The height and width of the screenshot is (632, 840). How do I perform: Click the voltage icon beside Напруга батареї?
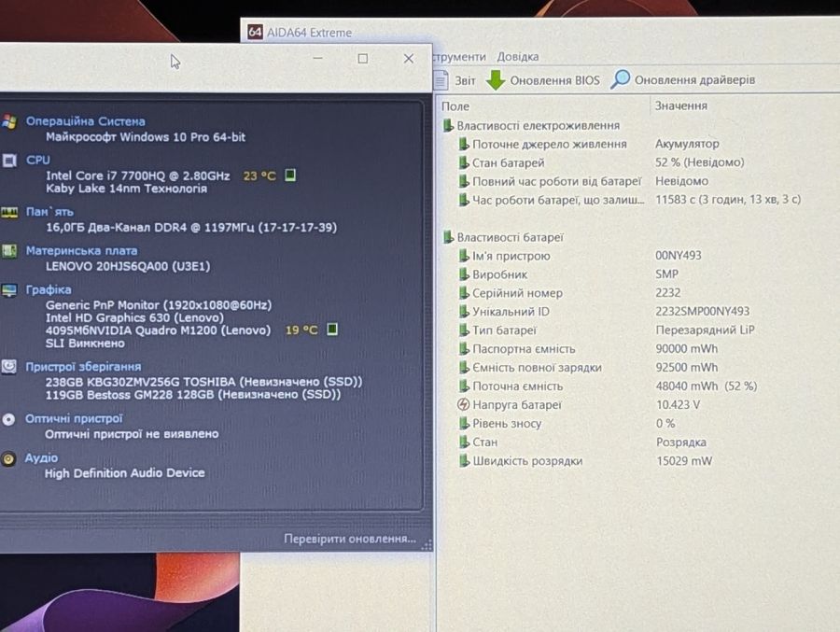463,405
